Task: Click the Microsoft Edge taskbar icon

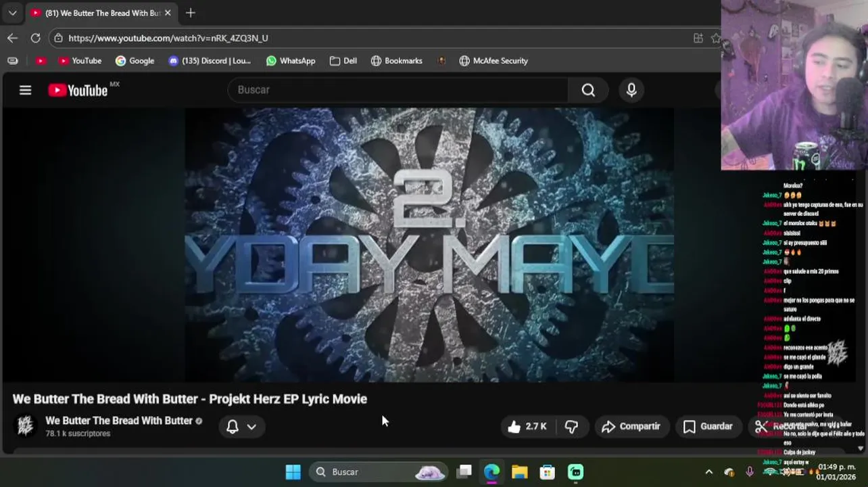Action: point(491,471)
